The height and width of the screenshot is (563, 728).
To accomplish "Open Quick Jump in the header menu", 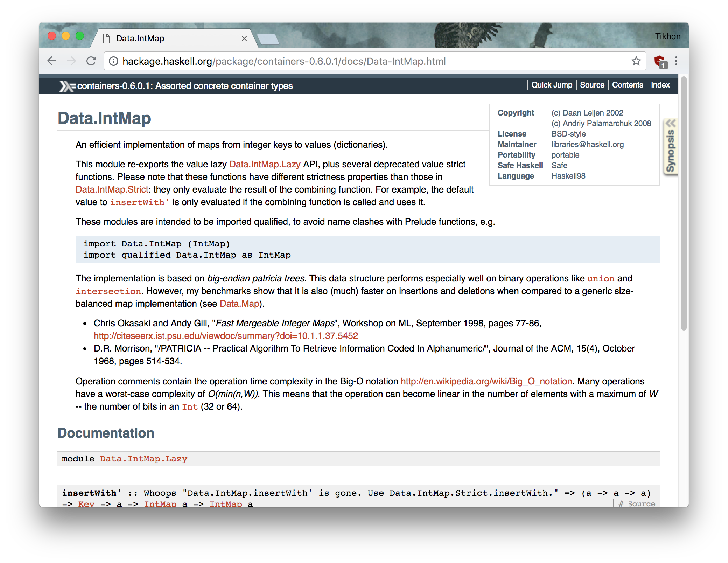I will (x=552, y=85).
